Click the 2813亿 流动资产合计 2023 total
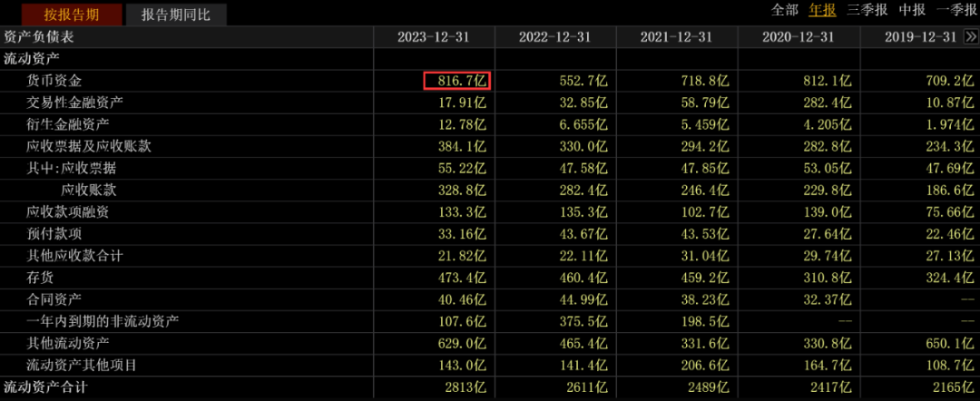This screenshot has width=980, height=401. click(x=465, y=387)
